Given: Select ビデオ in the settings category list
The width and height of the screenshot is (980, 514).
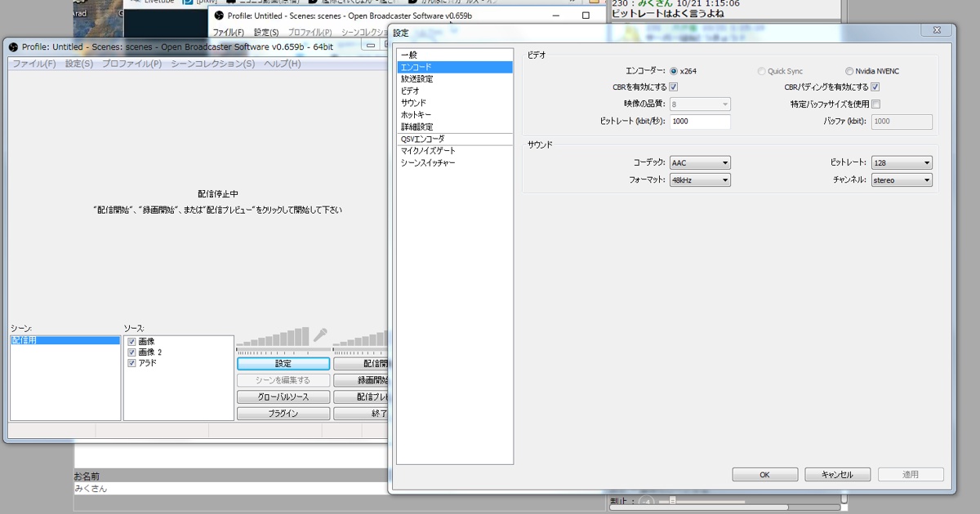Looking at the screenshot, I should click(x=455, y=91).
